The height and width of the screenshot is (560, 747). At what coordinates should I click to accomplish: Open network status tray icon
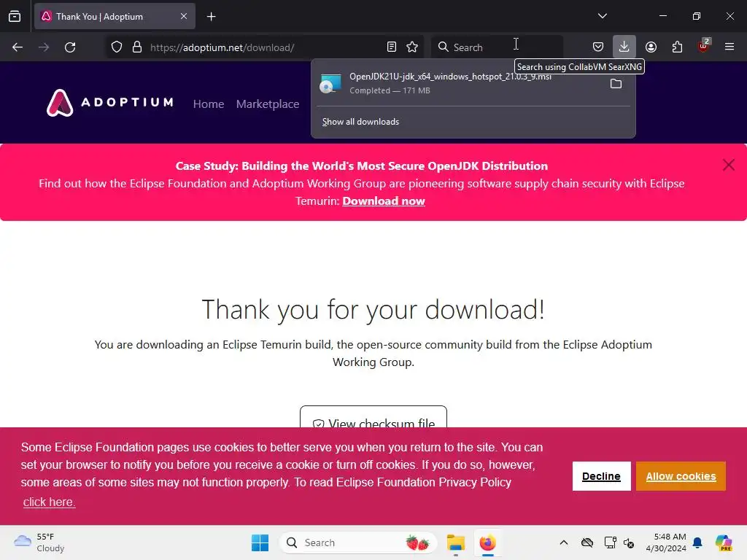click(x=610, y=542)
